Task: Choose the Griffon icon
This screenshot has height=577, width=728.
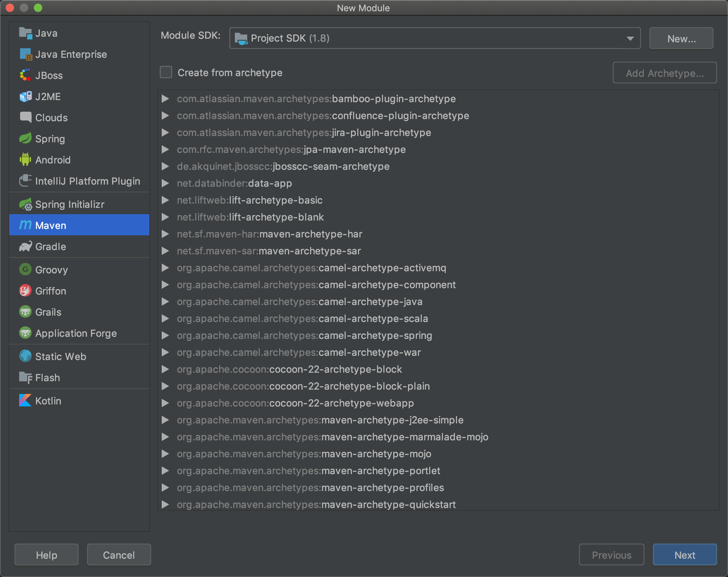Action: coord(25,291)
